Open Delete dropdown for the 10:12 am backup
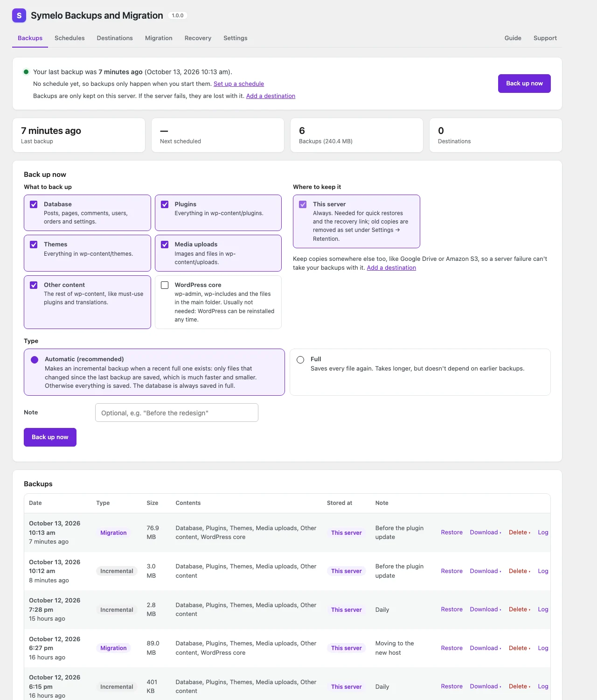 (520, 571)
